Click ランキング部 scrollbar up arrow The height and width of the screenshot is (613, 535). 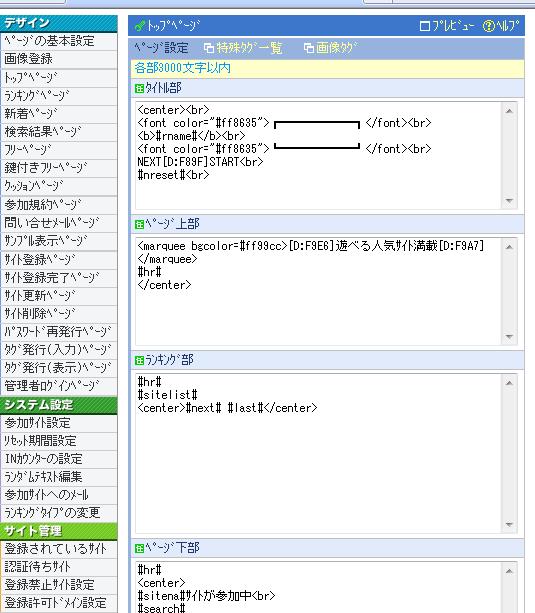(509, 383)
